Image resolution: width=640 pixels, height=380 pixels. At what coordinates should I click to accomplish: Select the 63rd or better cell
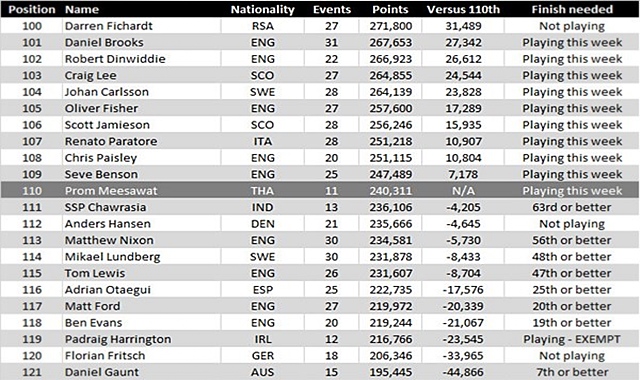[x=572, y=207]
